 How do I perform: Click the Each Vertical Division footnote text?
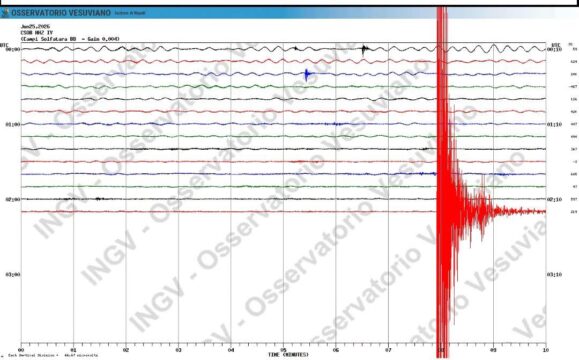53,355
